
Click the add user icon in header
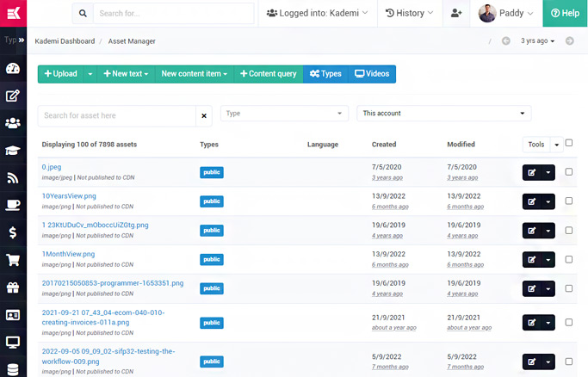(x=456, y=13)
